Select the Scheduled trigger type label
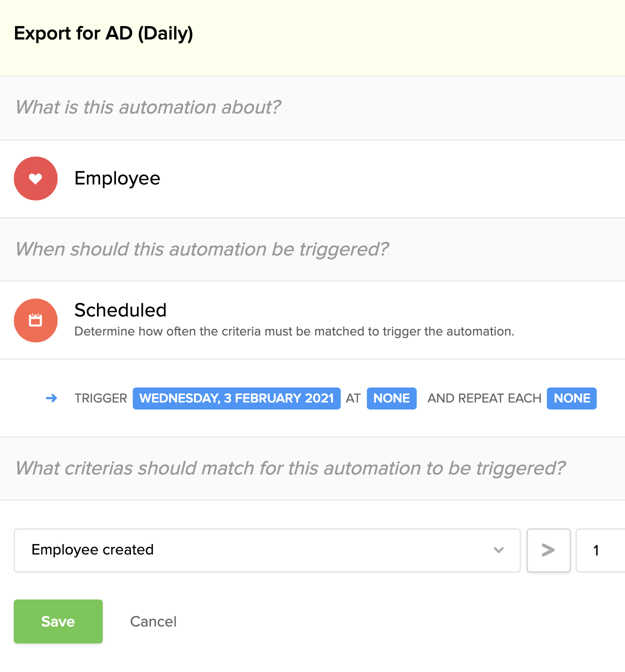Image resolution: width=625 pixels, height=672 pixels. (120, 310)
